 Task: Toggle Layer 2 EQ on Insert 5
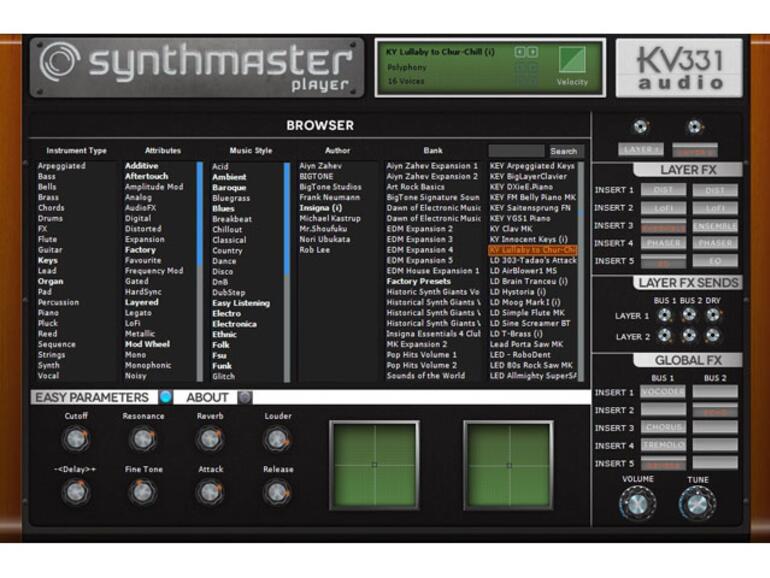(715, 261)
